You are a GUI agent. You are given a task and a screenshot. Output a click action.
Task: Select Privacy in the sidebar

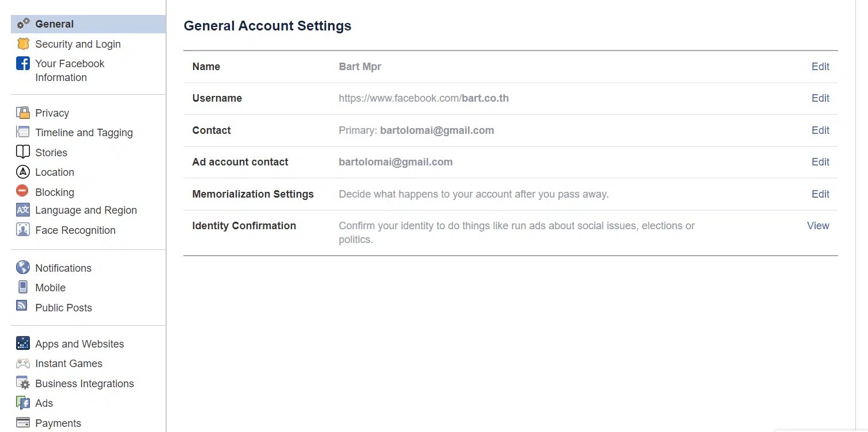(x=52, y=113)
